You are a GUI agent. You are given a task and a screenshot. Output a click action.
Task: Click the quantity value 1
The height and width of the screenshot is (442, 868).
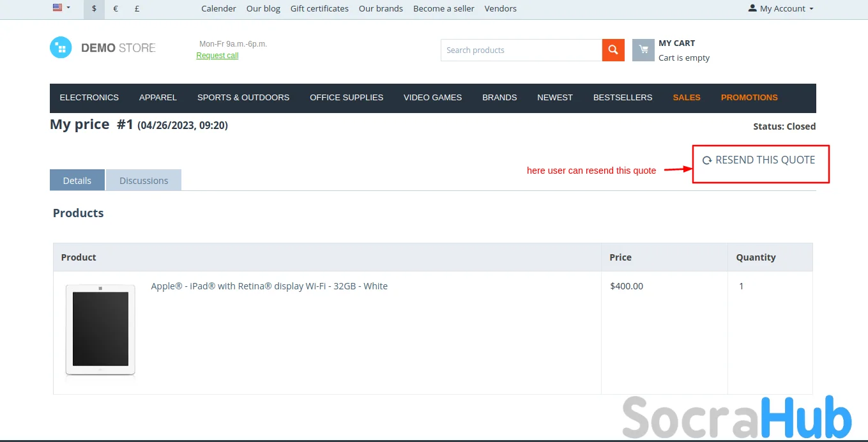pos(741,286)
